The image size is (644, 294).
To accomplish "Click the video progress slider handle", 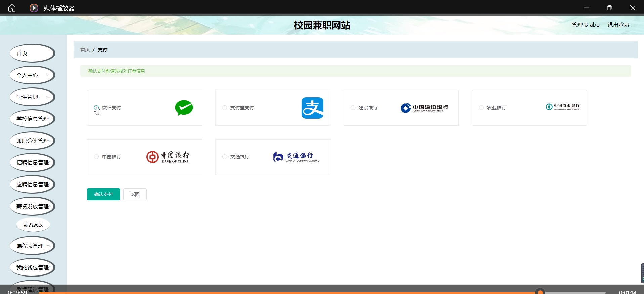I will tap(540, 292).
